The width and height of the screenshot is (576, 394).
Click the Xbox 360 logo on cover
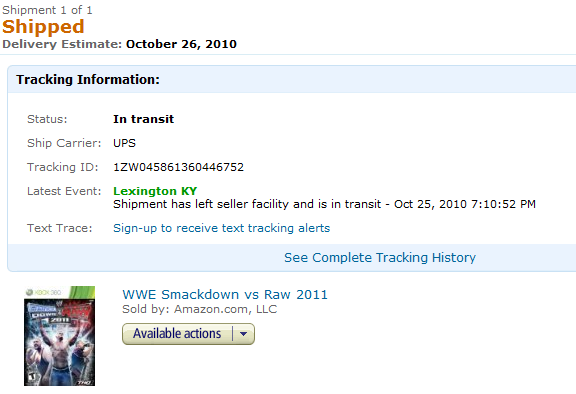43,292
